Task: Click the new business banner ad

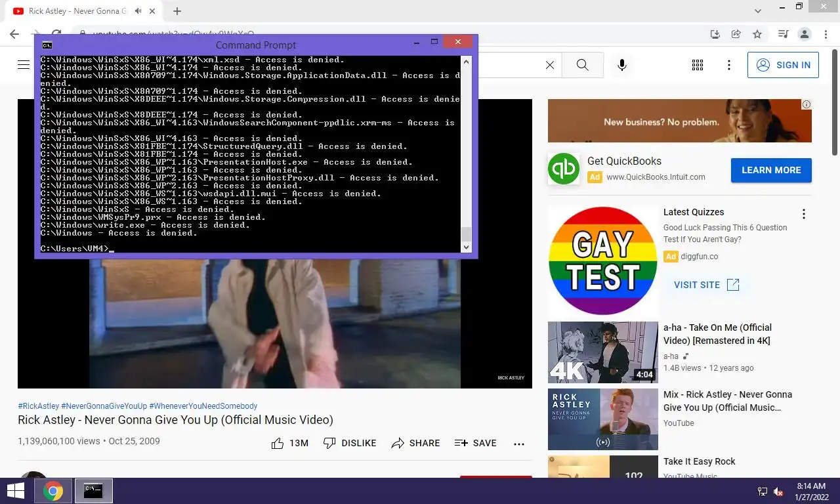Action: (679, 121)
